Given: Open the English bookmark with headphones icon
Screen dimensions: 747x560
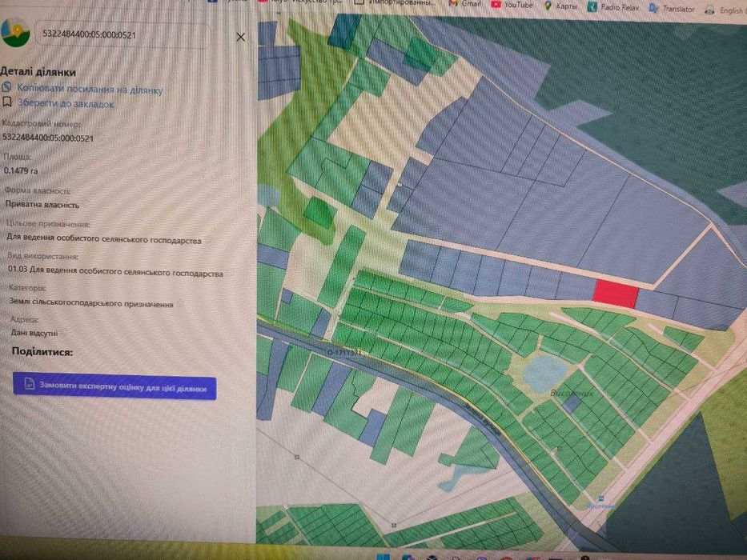Looking at the screenshot, I should [725, 10].
